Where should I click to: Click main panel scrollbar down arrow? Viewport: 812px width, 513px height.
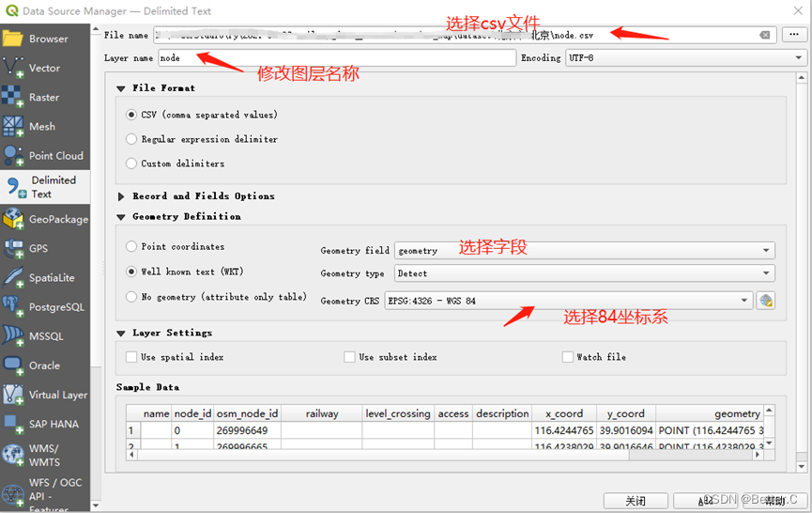802,466
